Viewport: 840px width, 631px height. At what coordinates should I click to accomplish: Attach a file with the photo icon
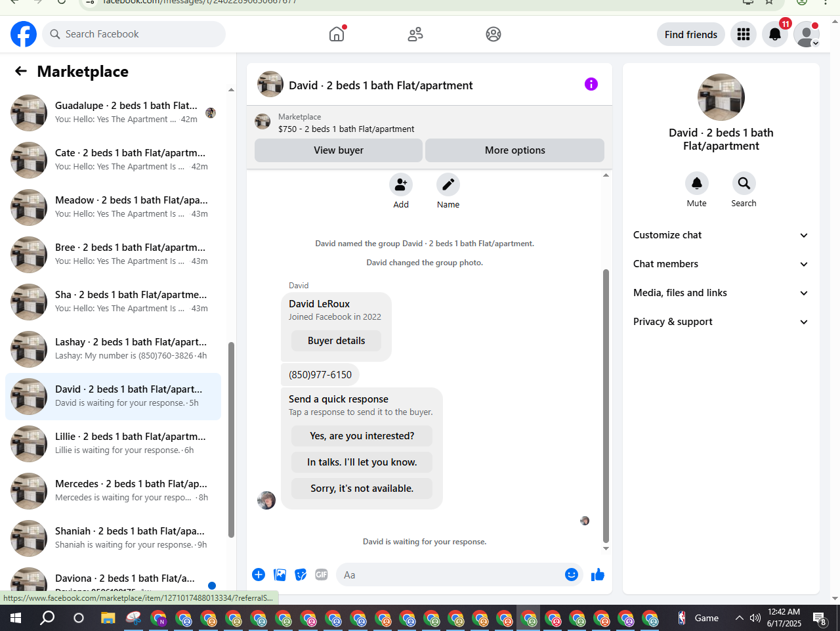coord(280,575)
